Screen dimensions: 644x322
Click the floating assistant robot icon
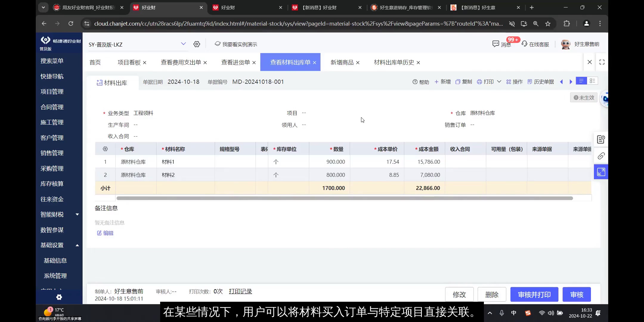pyautogui.click(x=605, y=98)
